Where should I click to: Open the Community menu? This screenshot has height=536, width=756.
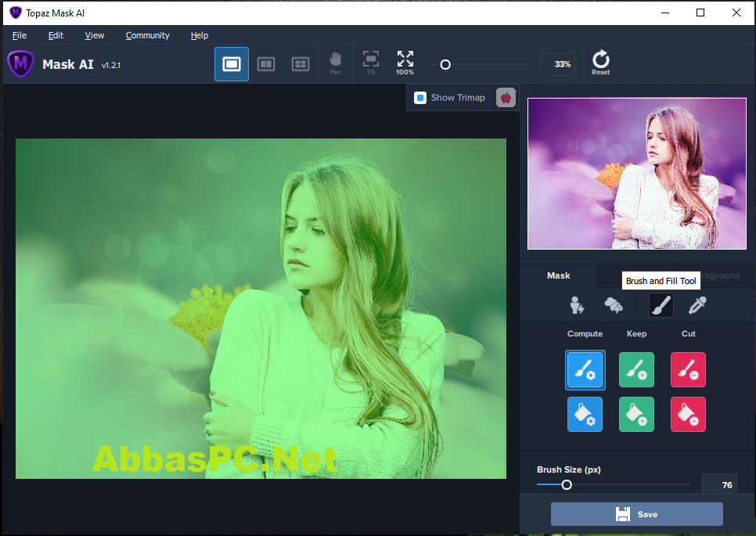point(148,35)
